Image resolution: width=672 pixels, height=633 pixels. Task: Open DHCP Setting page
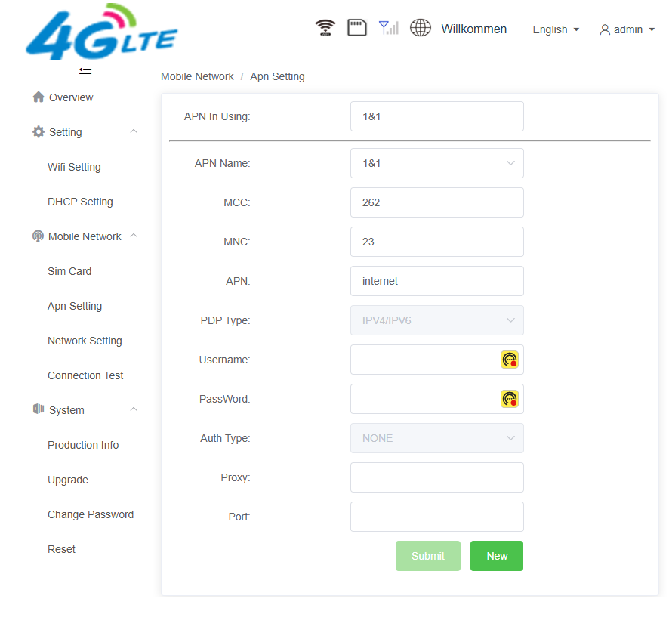[x=80, y=202]
